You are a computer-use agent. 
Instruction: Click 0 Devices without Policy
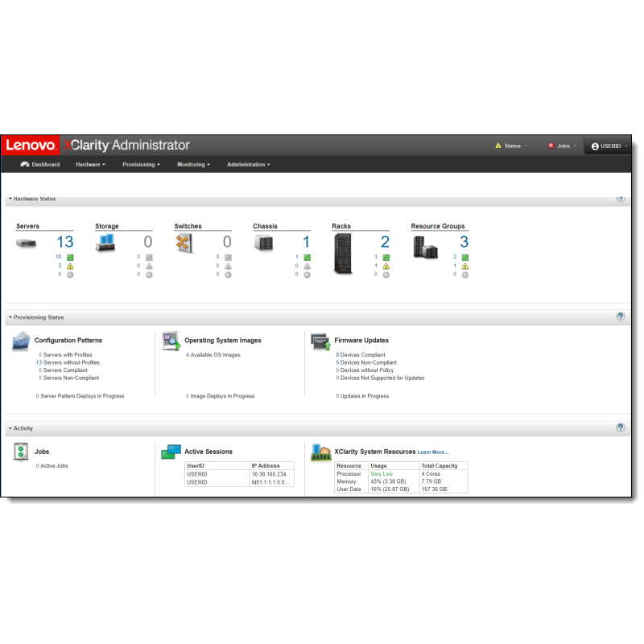tap(365, 370)
